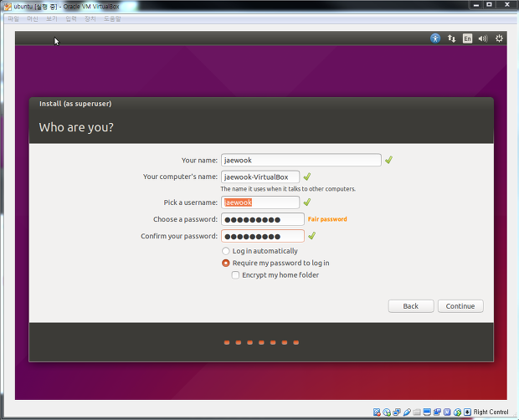Open the 입력 menu
The width and height of the screenshot is (519, 420).
(x=71, y=19)
